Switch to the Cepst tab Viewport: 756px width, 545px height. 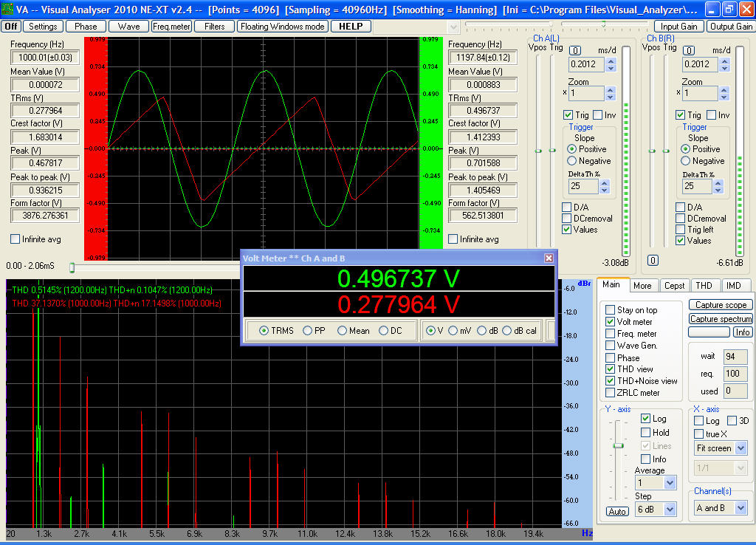[x=674, y=286]
